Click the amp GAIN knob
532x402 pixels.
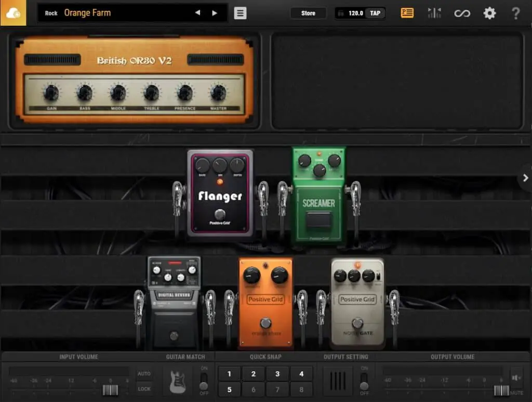pos(51,93)
